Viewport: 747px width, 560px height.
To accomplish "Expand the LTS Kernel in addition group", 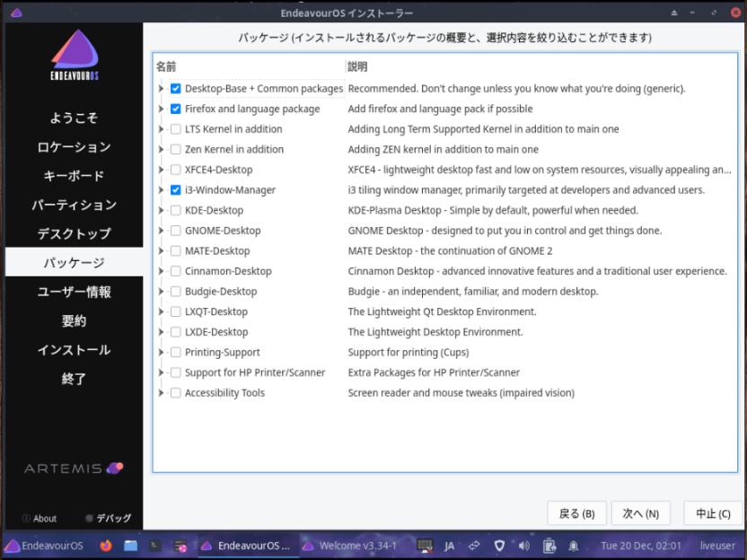I will pyautogui.click(x=161, y=129).
